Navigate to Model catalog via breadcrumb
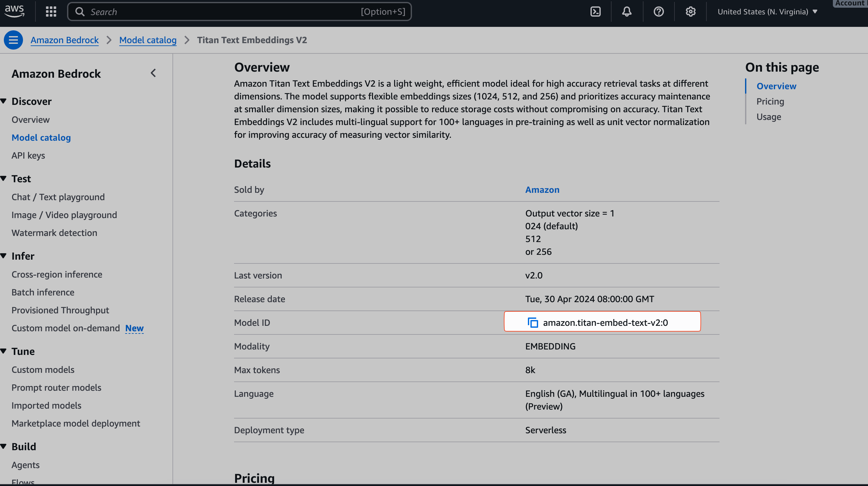The width and height of the screenshot is (868, 486). 148,40
